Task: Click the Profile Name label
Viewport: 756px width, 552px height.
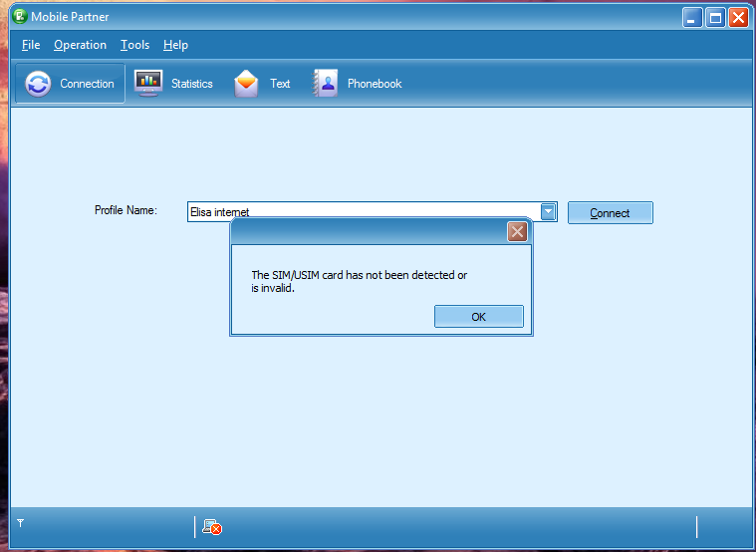Action: pos(126,210)
